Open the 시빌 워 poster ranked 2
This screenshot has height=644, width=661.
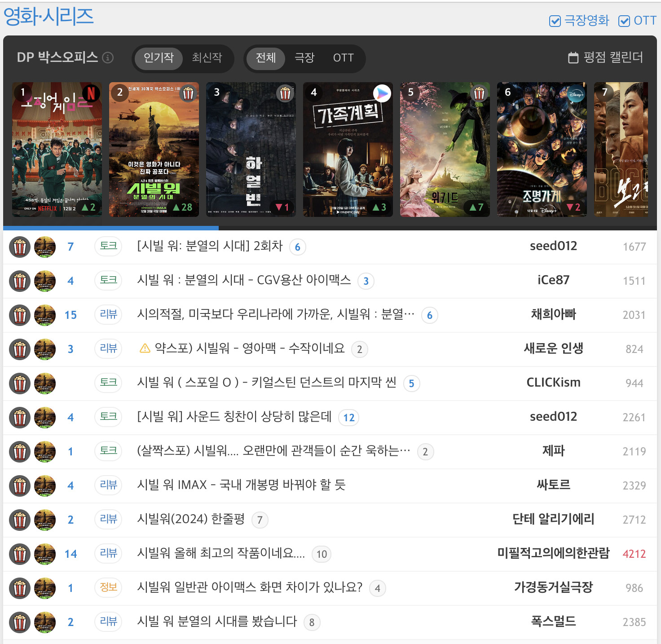[154, 150]
